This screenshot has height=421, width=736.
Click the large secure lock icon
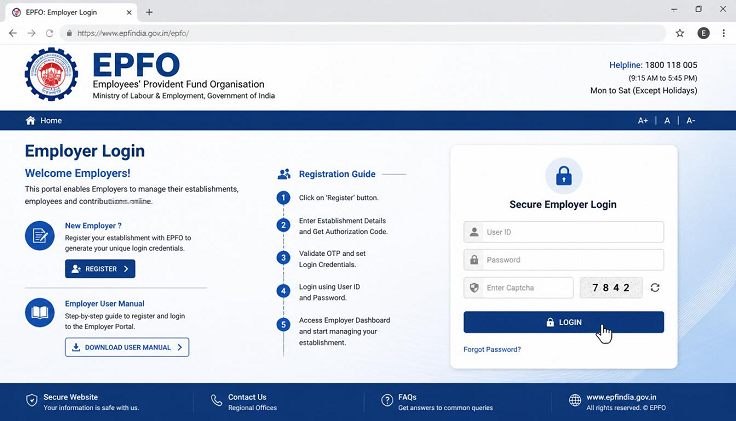click(x=564, y=176)
